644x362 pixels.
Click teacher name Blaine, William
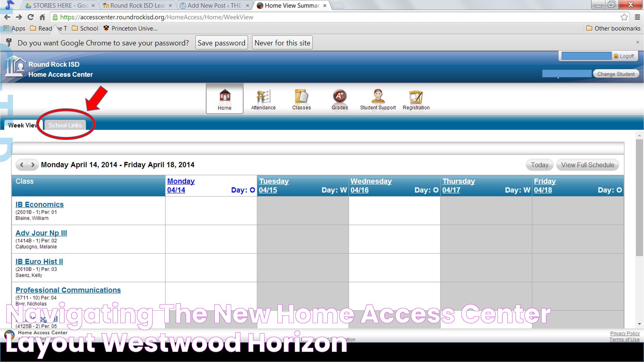point(32,218)
